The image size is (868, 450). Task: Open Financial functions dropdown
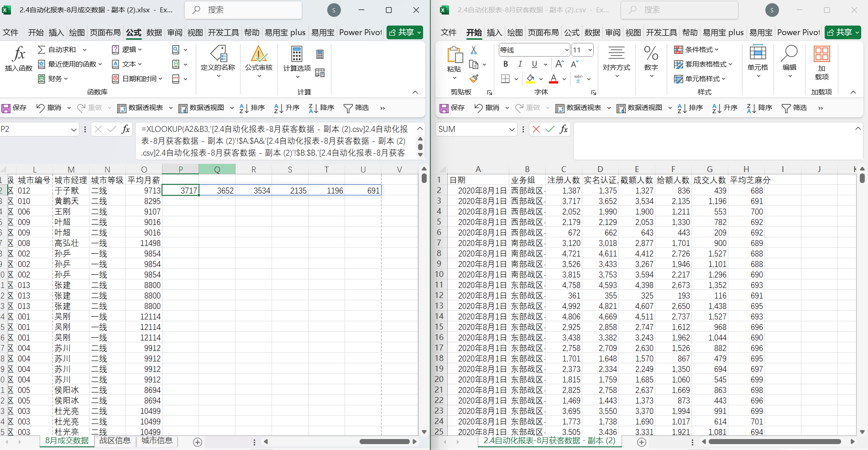53,78
